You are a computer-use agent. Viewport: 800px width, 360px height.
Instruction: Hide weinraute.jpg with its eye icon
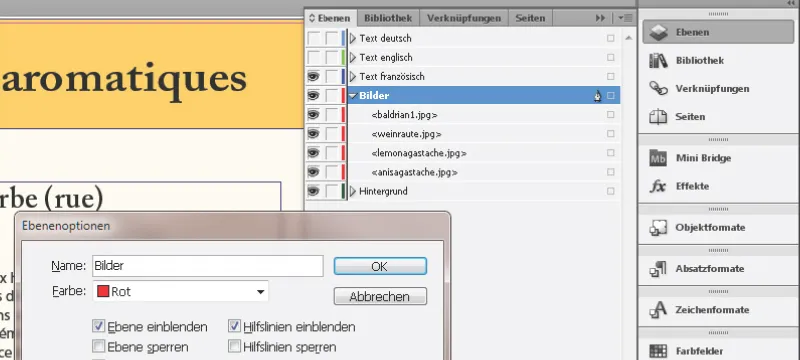click(313, 134)
